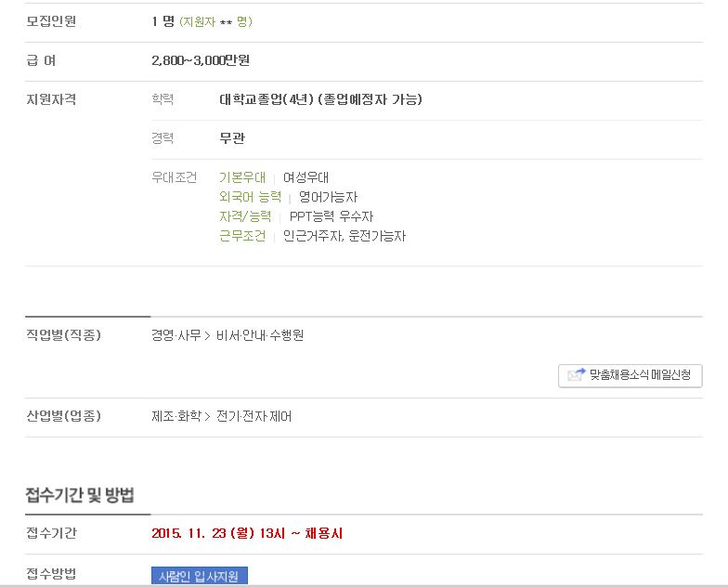Viewport: 728px width, 587px height.
Task: Click the 지원자 ** 명 applicant count
Action: pyautogui.click(x=215, y=22)
